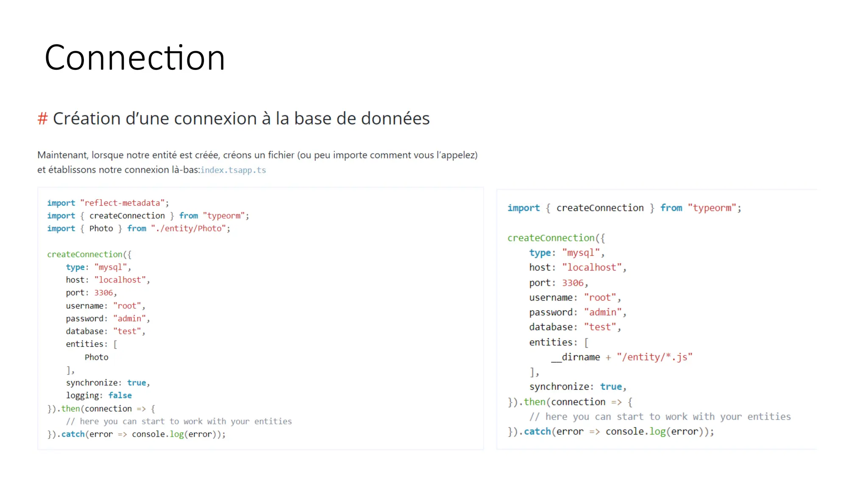Click the "/entity/*.js" string in right block
This screenshot has width=868, height=488.
tap(654, 357)
